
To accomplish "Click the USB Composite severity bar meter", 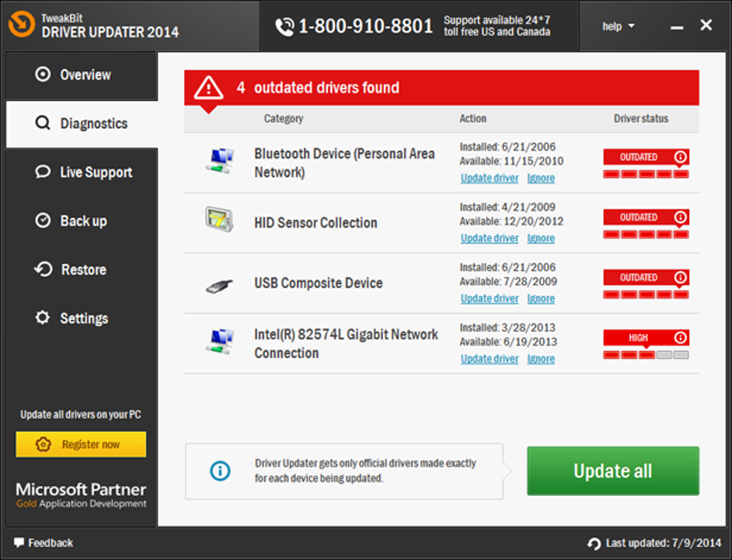I will point(646,294).
